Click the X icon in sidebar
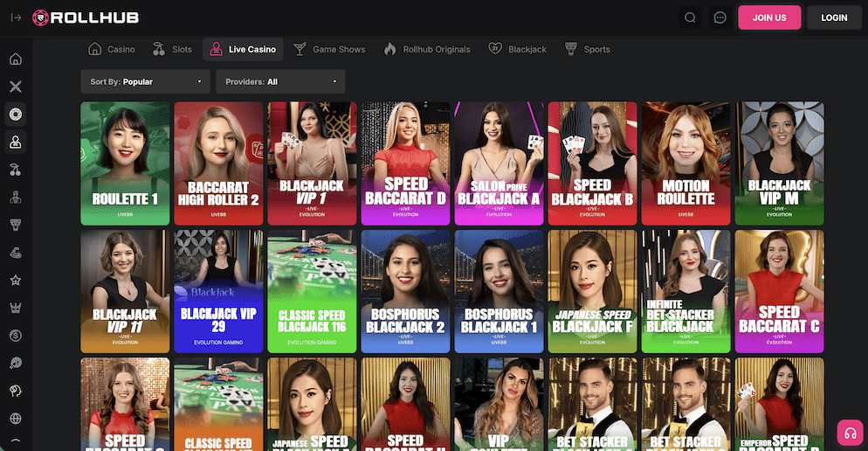Image resolution: width=868 pixels, height=451 pixels. (x=16, y=87)
